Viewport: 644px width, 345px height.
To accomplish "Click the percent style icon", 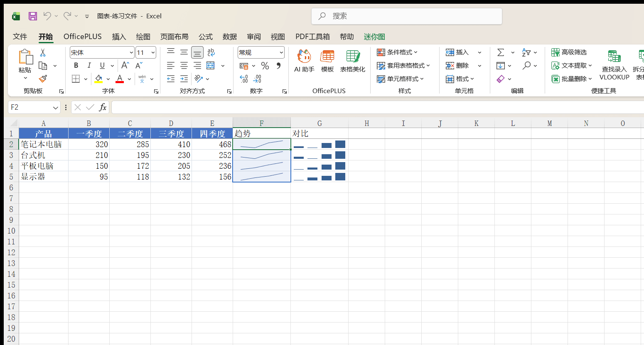I will [265, 66].
